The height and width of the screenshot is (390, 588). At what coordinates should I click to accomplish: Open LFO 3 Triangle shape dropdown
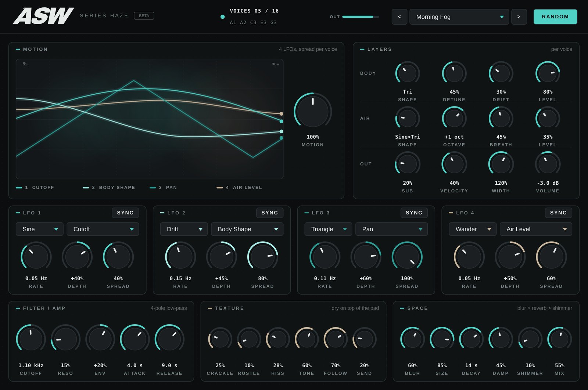coord(329,229)
